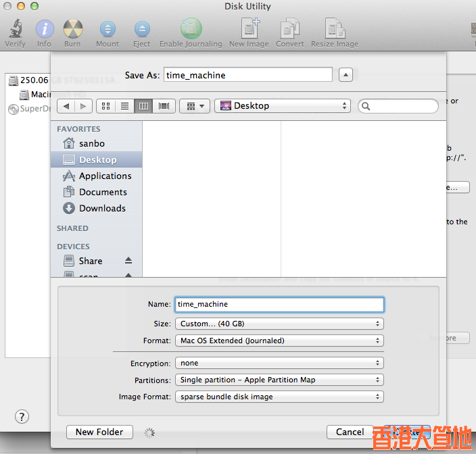Viewport: 476px width, 454px height.
Task: Select Desktop in the Favorites sidebar
Action: [97, 159]
